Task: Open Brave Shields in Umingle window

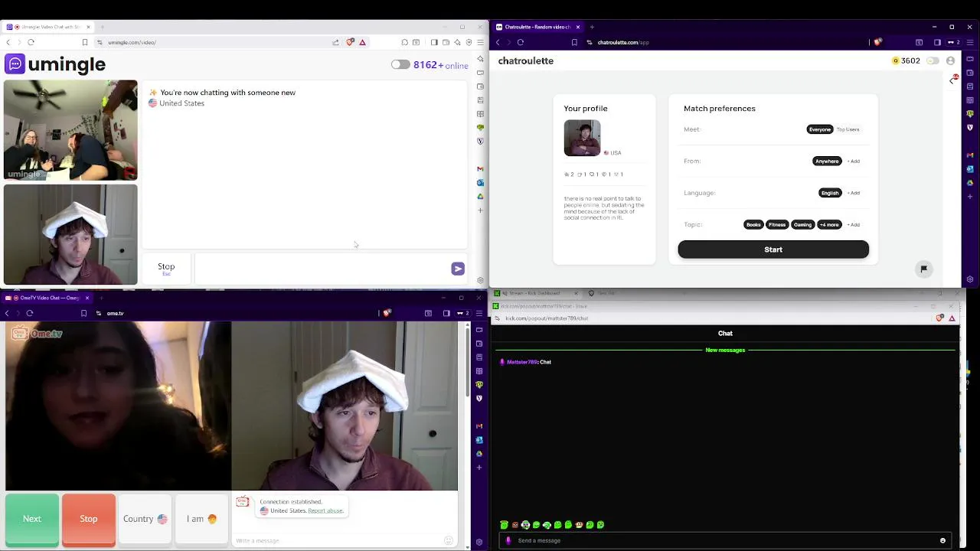Action: coord(351,42)
